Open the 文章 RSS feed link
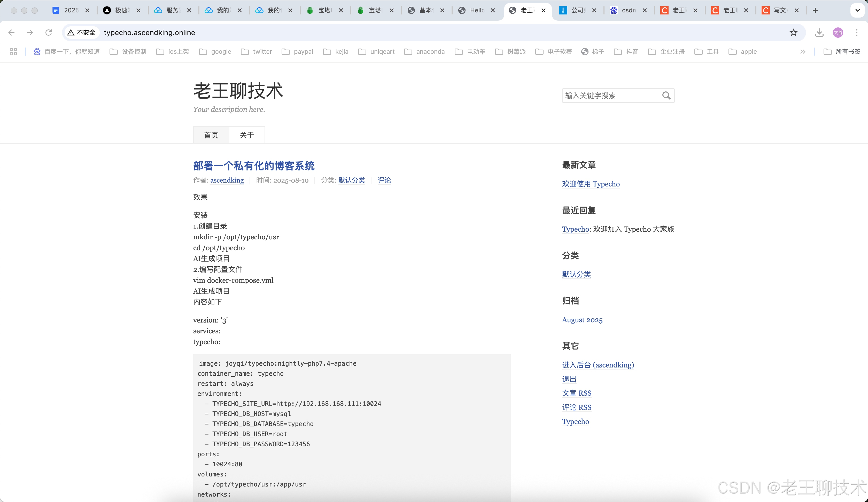 point(577,393)
